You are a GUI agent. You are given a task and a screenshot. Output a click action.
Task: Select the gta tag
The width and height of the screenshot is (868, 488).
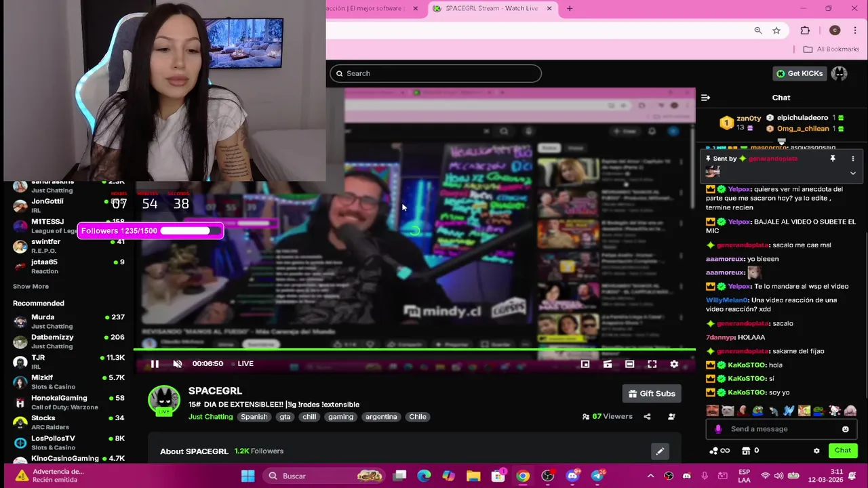(285, 417)
